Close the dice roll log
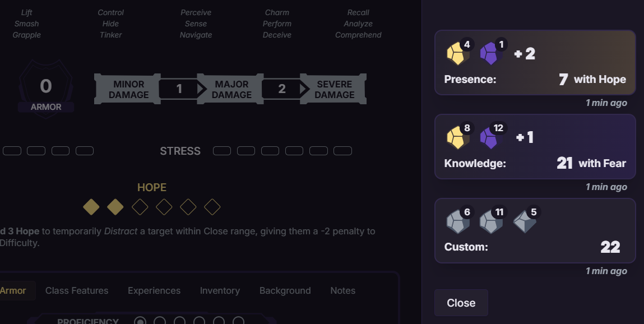 pyautogui.click(x=461, y=303)
